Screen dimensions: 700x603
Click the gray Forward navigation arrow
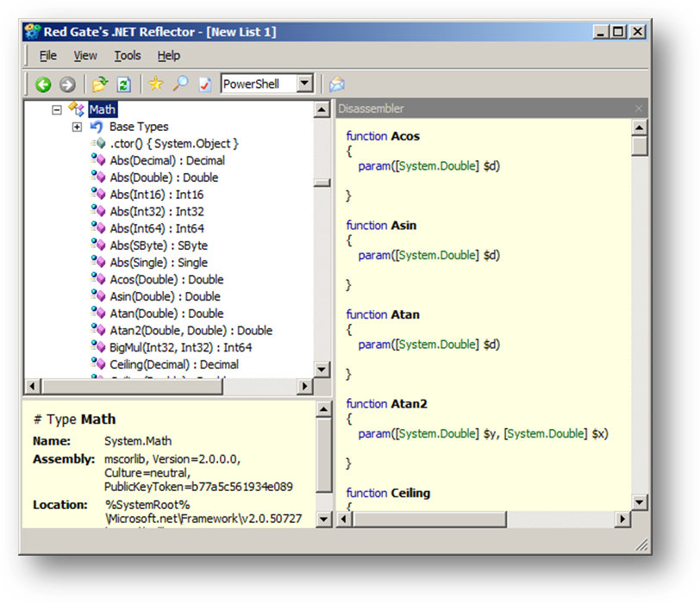[67, 84]
